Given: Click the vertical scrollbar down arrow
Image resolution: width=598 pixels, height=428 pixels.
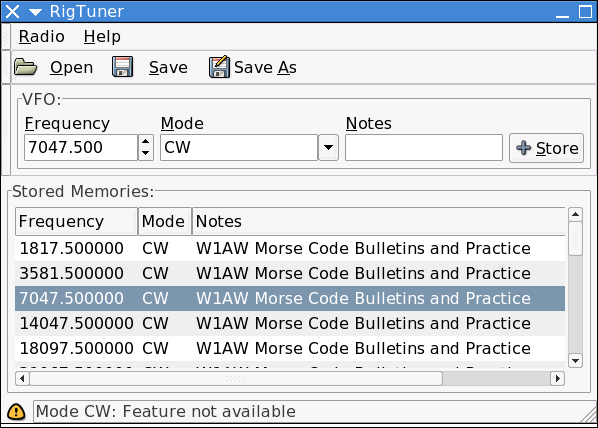Looking at the screenshot, I should coord(575,360).
